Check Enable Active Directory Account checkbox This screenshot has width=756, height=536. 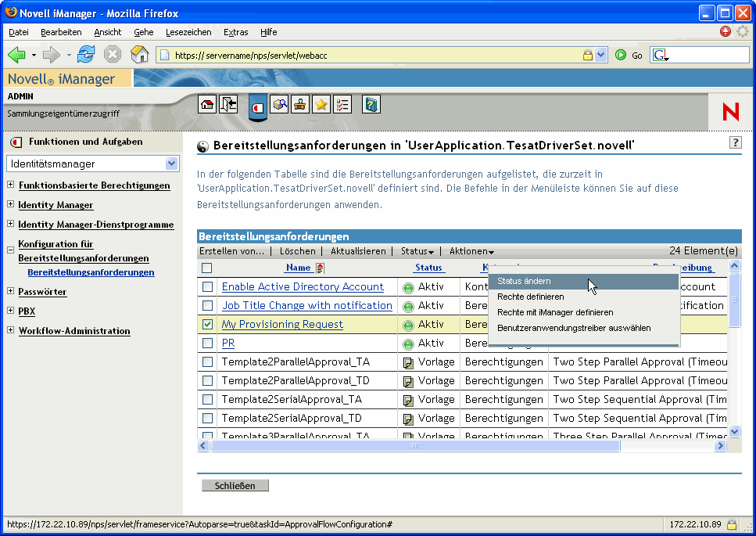[207, 286]
